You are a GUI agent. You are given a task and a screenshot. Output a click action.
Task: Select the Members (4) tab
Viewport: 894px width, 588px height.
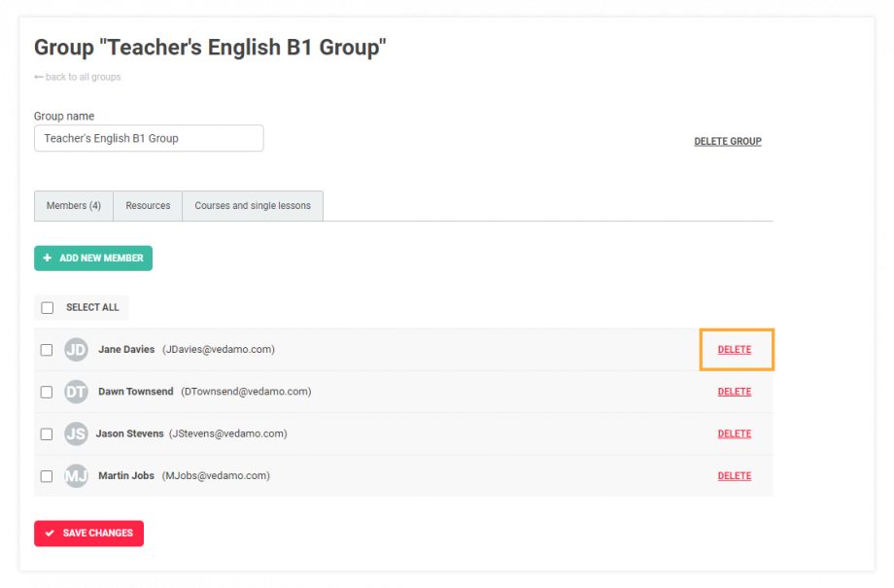pyautogui.click(x=73, y=205)
